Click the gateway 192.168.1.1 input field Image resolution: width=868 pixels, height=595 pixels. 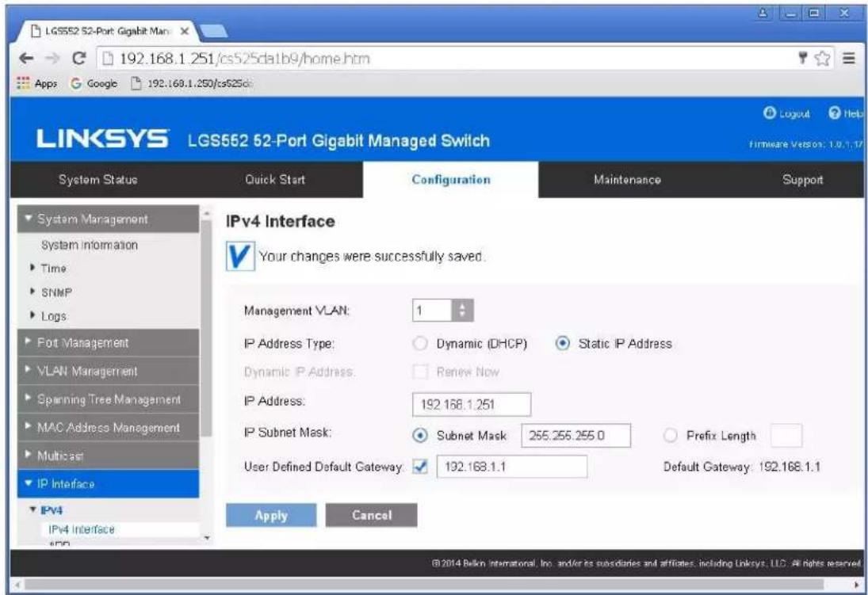click(x=512, y=467)
